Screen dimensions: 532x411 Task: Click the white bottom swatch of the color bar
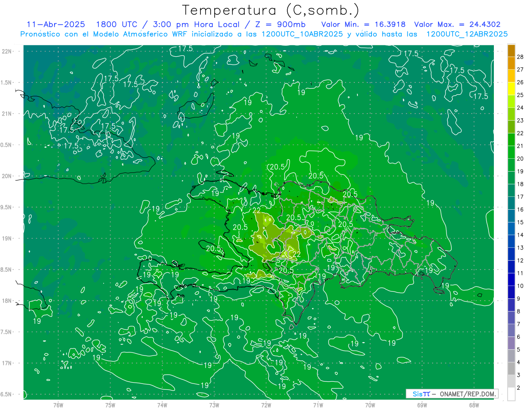pos(511,394)
